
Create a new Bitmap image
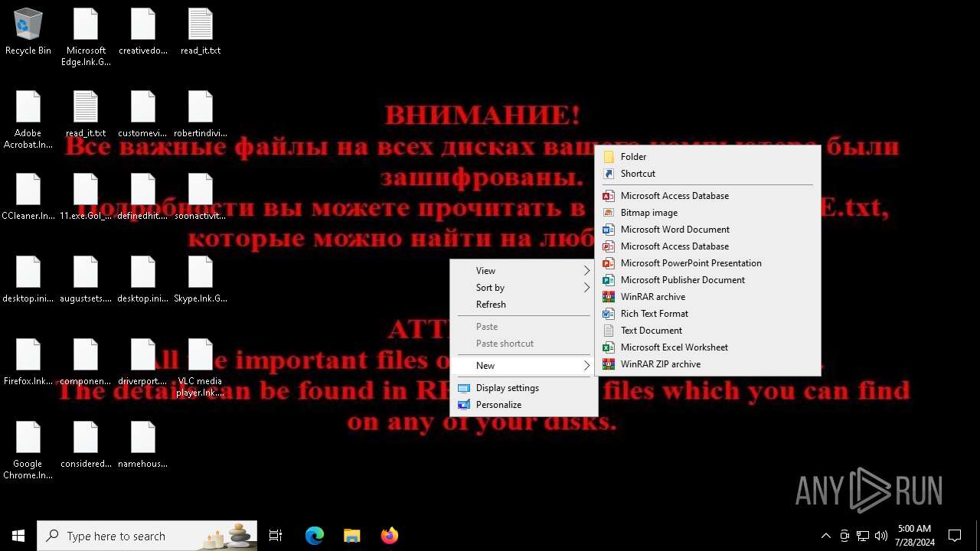(x=707, y=213)
